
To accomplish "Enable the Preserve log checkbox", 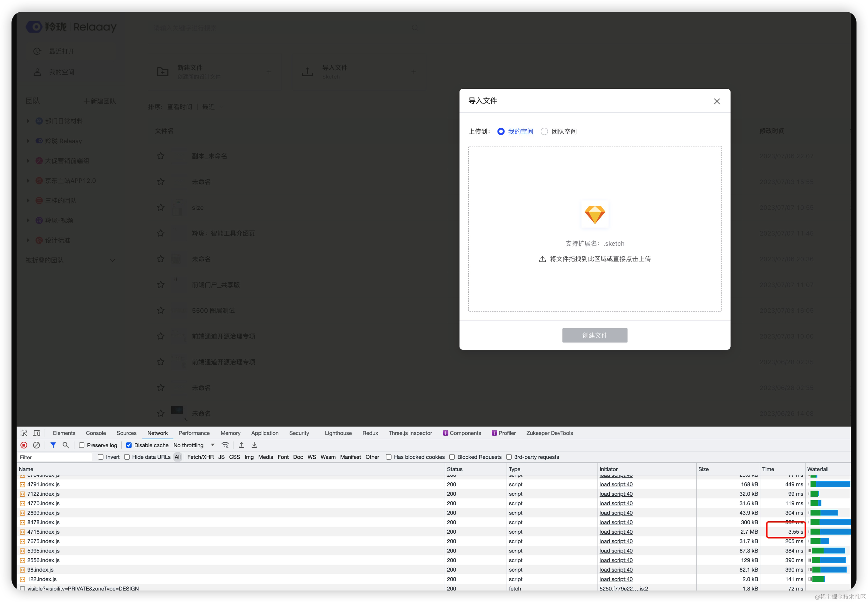I will [x=81, y=445].
